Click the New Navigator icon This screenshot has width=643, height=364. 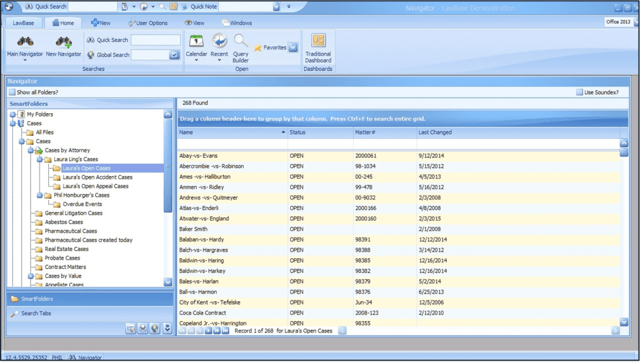[64, 42]
